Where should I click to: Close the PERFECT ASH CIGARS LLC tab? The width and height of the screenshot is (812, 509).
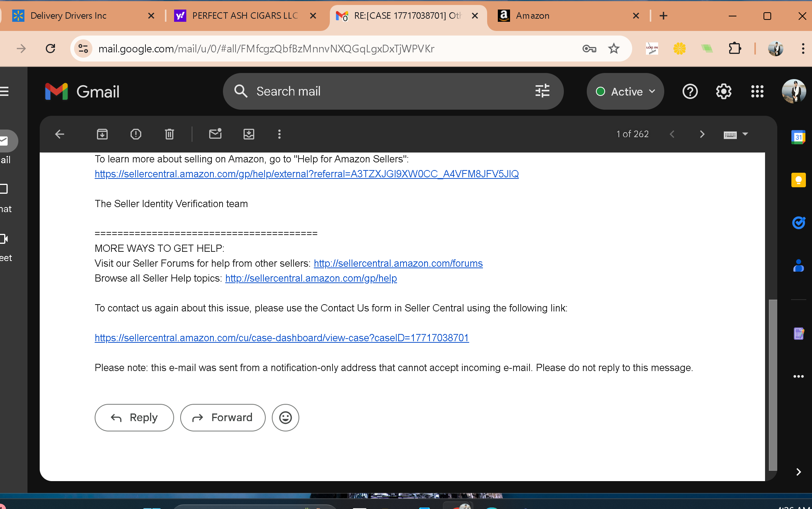[313, 16]
